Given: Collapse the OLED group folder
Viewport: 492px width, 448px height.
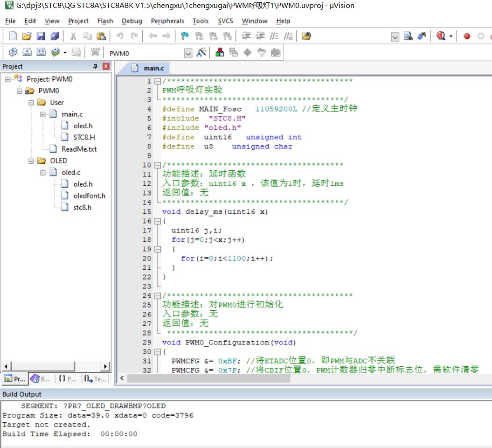Looking at the screenshot, I should tap(31, 161).
